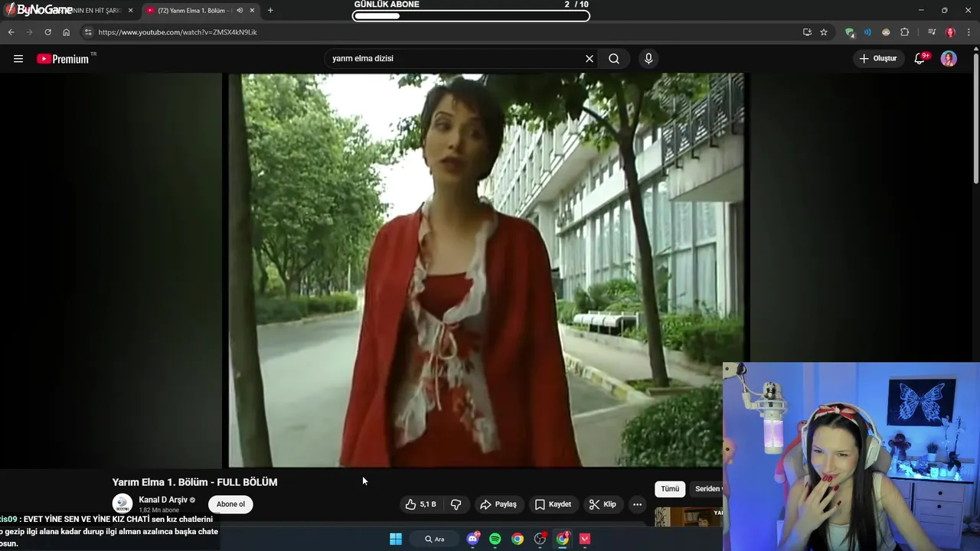The image size is (980, 551).
Task: Open blue sound-wave extension icon
Action: pos(867,32)
